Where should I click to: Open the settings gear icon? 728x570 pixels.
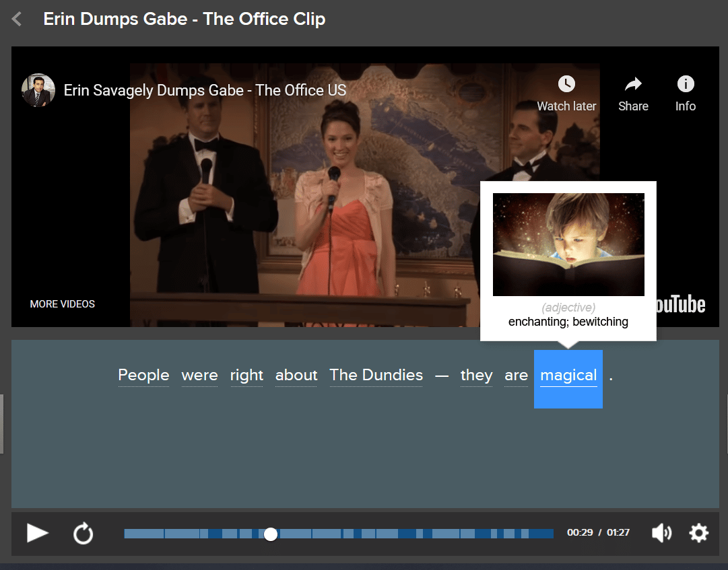pos(698,534)
